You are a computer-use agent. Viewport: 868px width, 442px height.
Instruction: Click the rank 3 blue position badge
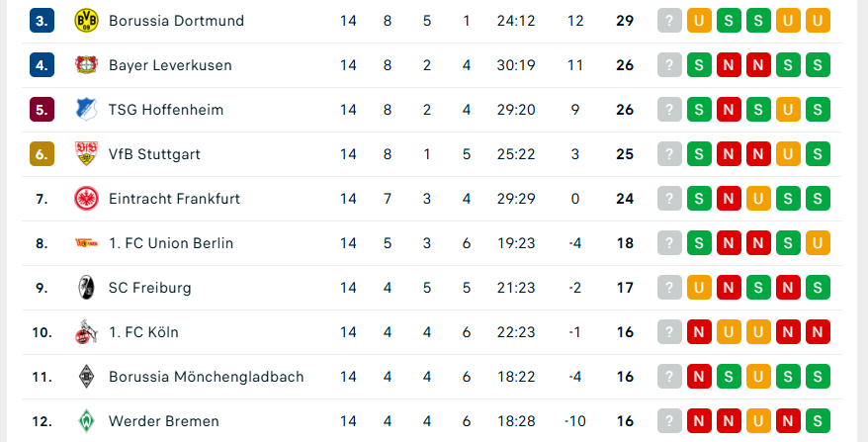[42, 21]
